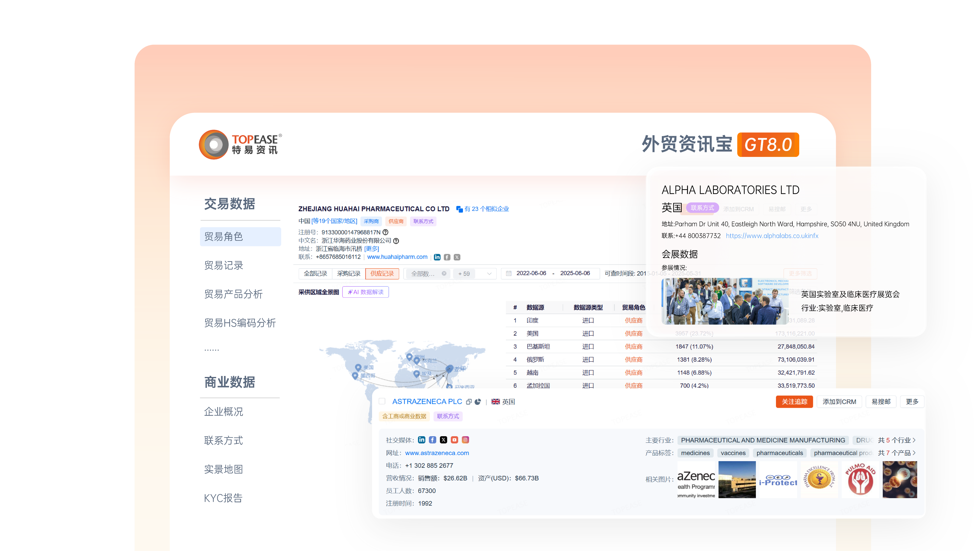980x551 pixels.
Task: Click AstraZeneca's 添加到CRM button
Action: click(x=839, y=402)
